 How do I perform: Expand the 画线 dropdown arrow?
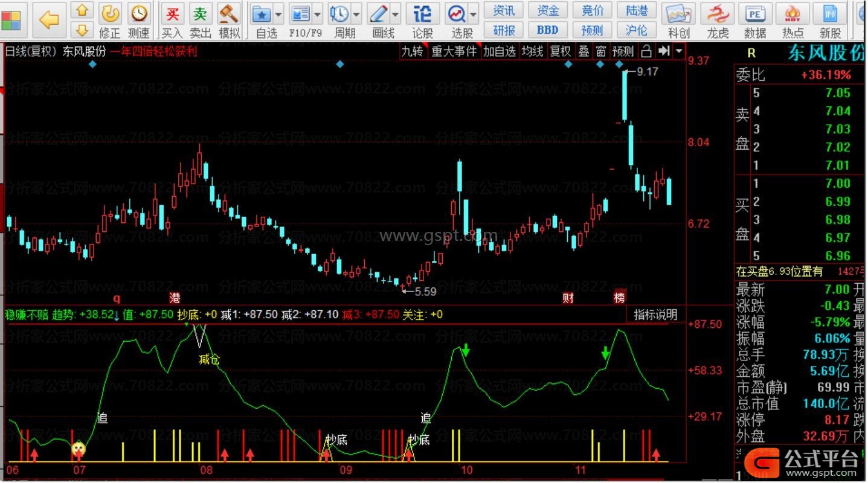(x=396, y=14)
